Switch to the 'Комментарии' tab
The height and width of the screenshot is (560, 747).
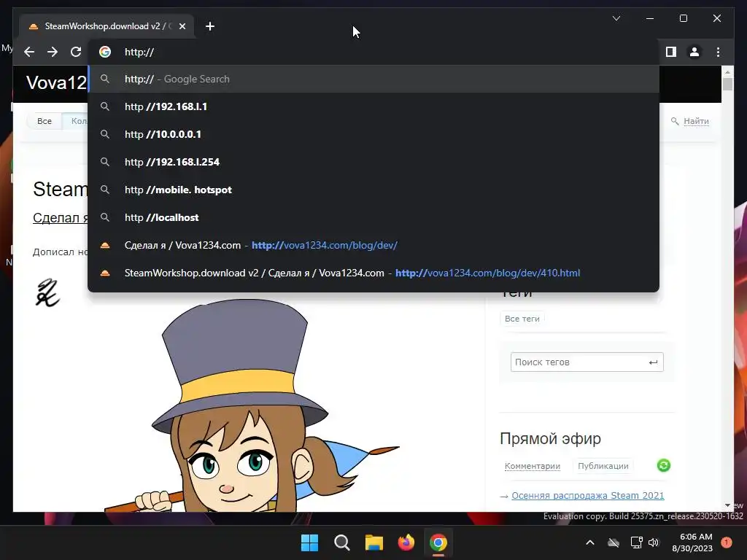point(532,466)
